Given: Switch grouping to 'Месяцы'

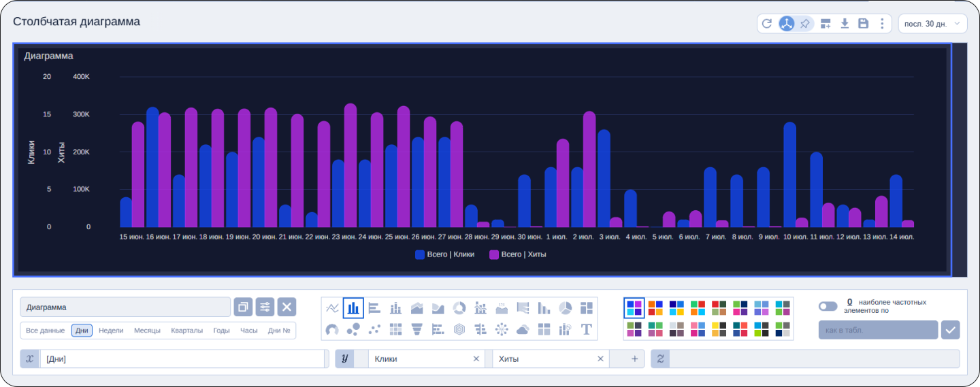Looking at the screenshot, I should pos(147,331).
